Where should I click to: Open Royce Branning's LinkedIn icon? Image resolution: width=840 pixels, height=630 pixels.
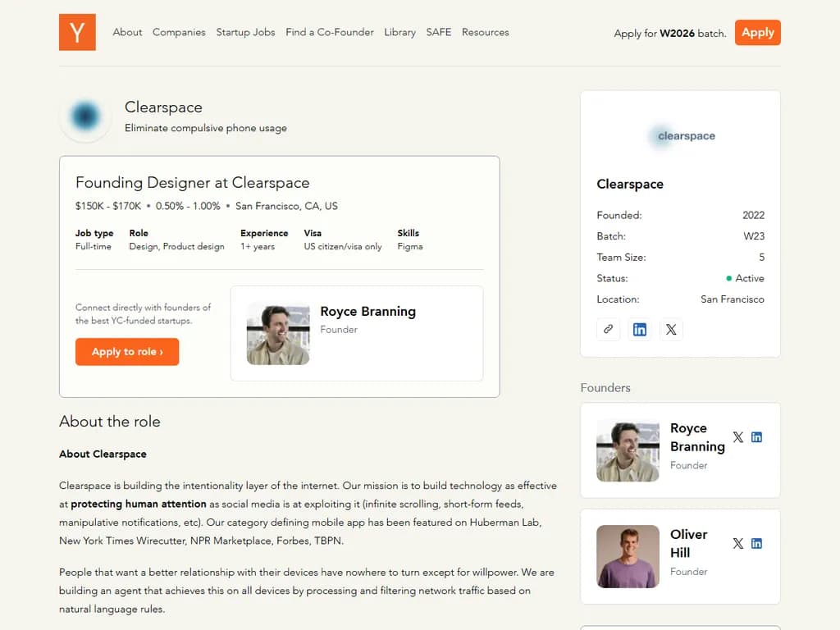click(756, 437)
